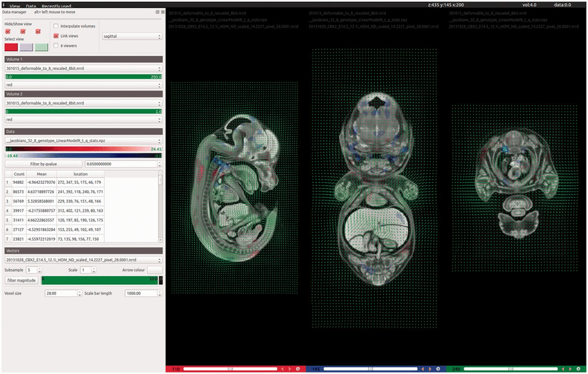Enable Interpolate volumes checkbox

pos(56,26)
